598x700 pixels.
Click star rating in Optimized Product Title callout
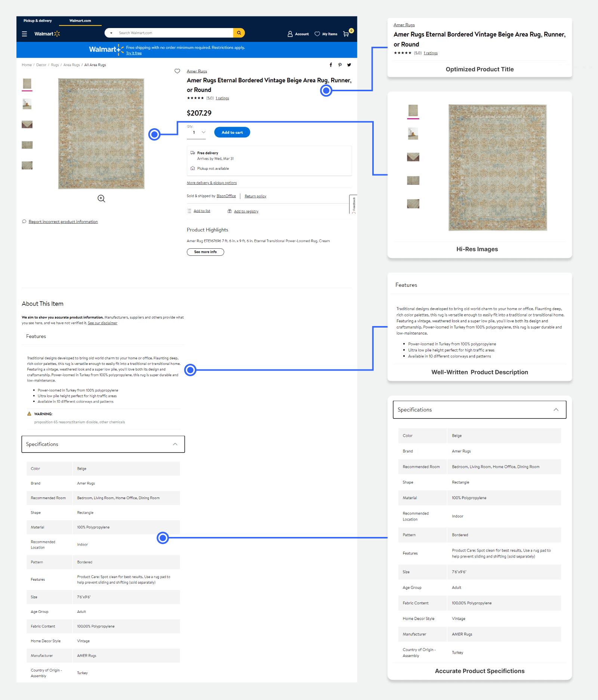tap(403, 53)
